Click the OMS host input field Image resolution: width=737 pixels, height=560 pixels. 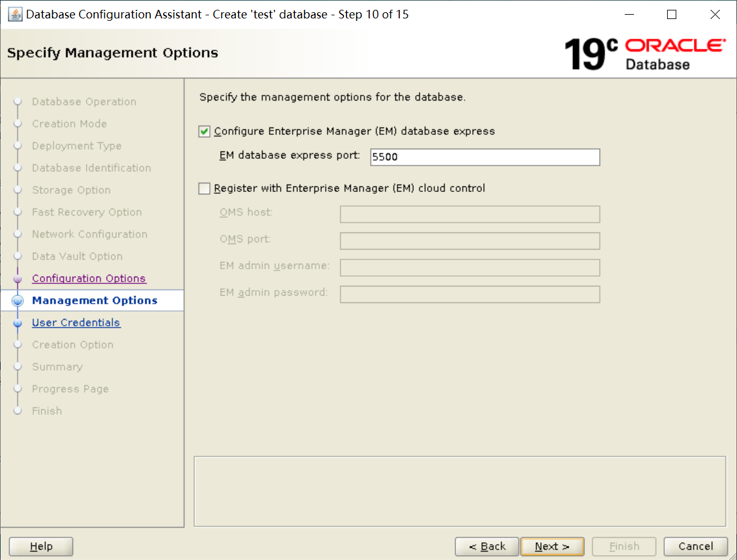click(470, 214)
